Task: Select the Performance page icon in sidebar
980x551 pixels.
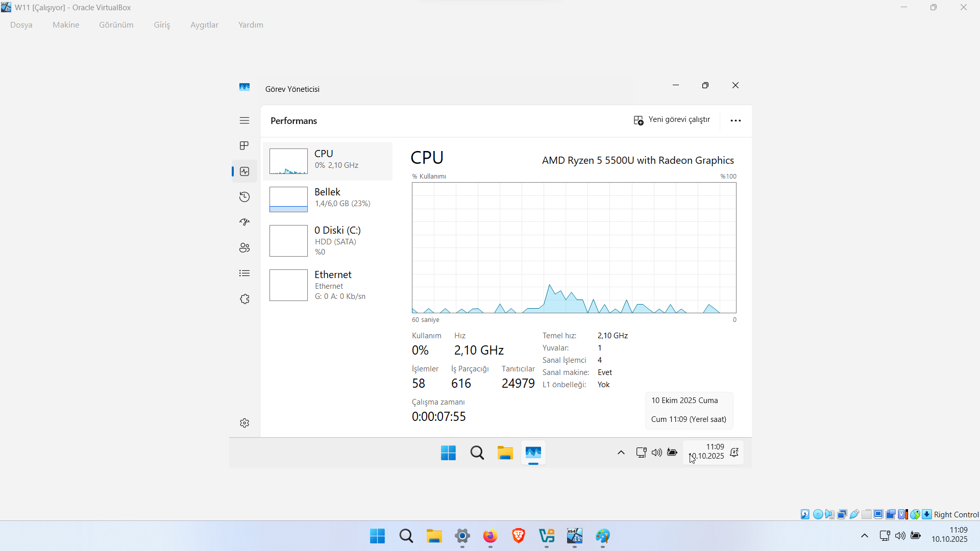Action: click(x=244, y=171)
